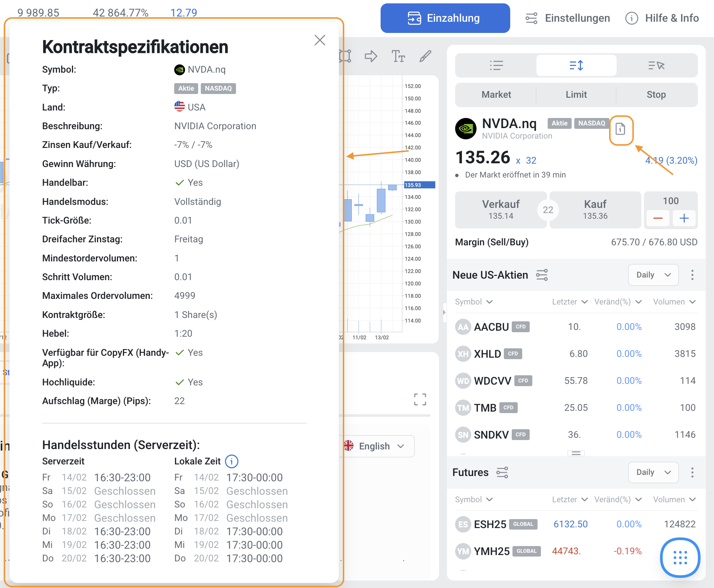Close the Kontraktspezifikationen dialog
This screenshot has width=714, height=588.
tap(320, 40)
